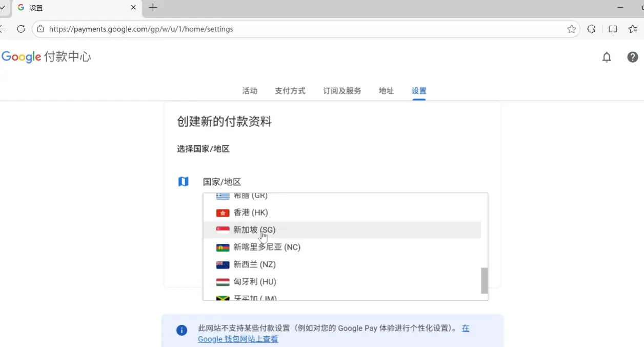The width and height of the screenshot is (644, 347).
Task: Select the 设置 navigation tab
Action: tap(419, 91)
